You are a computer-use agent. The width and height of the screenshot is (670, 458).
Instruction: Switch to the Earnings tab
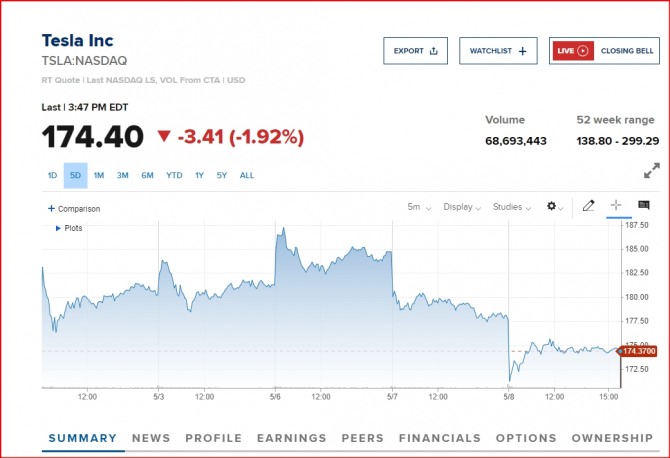(291, 438)
